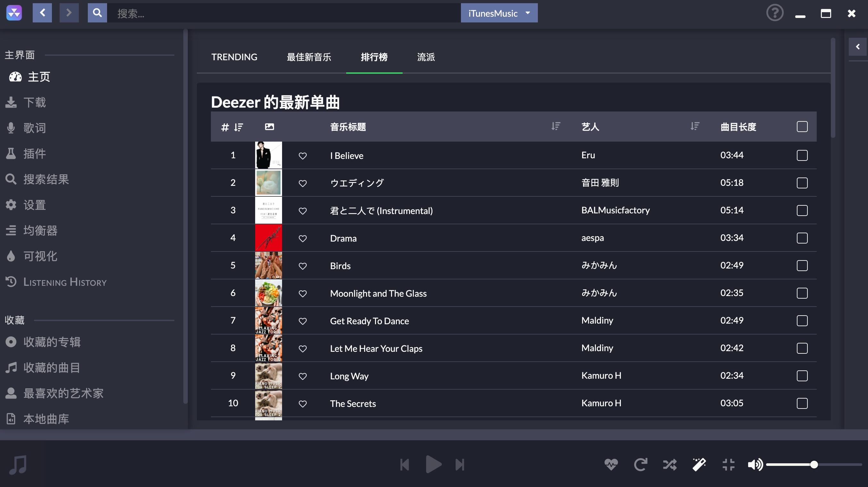Click artist aespa link
Viewport: 868px width, 487px height.
(592, 238)
